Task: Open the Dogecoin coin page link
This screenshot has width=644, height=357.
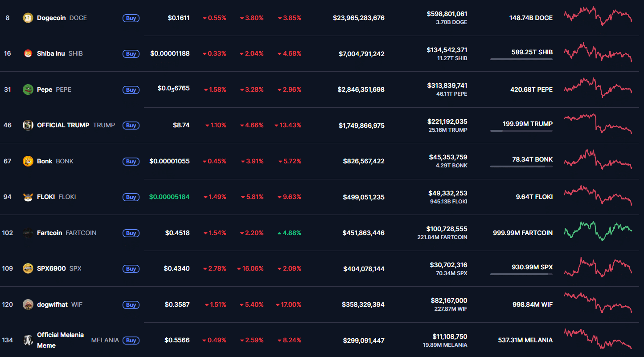Action: click(51, 18)
